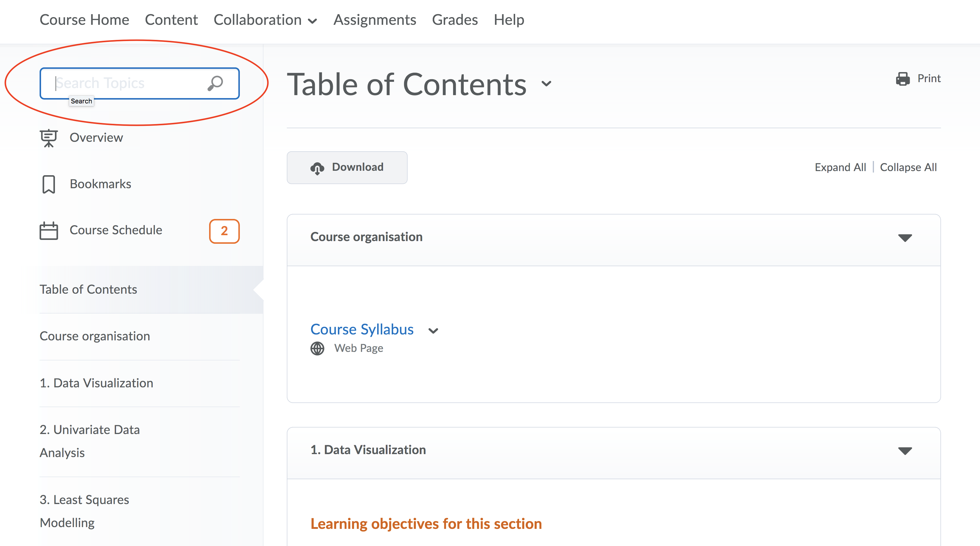Click the Overview presentation board icon
This screenshot has width=980, height=546.
pyautogui.click(x=49, y=138)
